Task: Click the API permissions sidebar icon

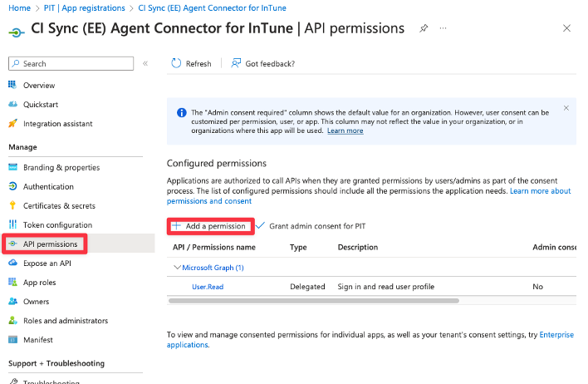Action: tap(12, 244)
